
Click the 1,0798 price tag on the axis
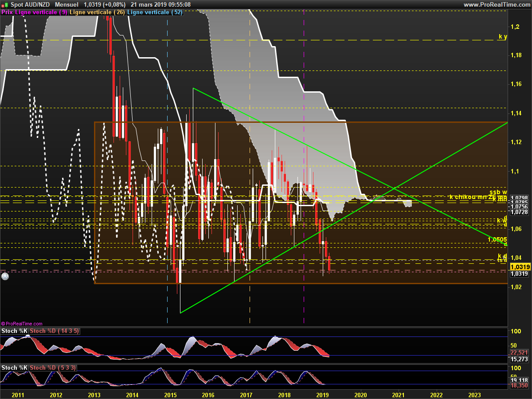click(520, 198)
